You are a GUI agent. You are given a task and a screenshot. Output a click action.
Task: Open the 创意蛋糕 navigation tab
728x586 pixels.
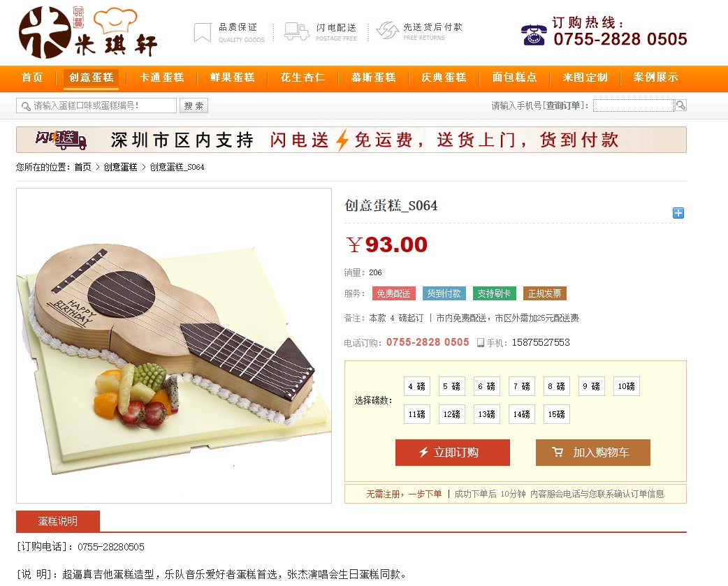[91, 78]
